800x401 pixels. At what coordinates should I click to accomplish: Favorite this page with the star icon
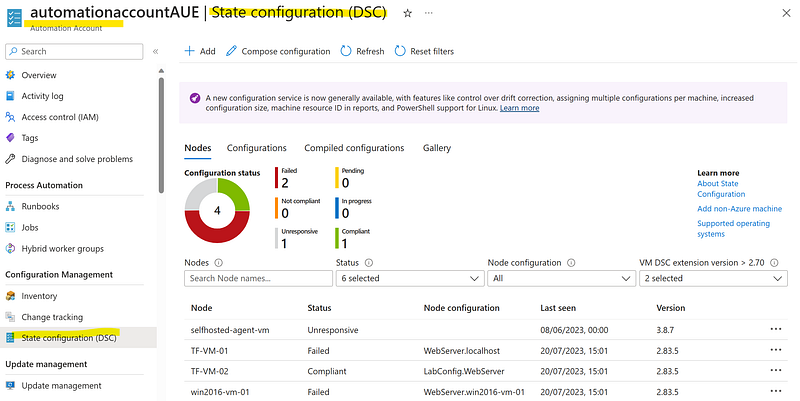[407, 13]
